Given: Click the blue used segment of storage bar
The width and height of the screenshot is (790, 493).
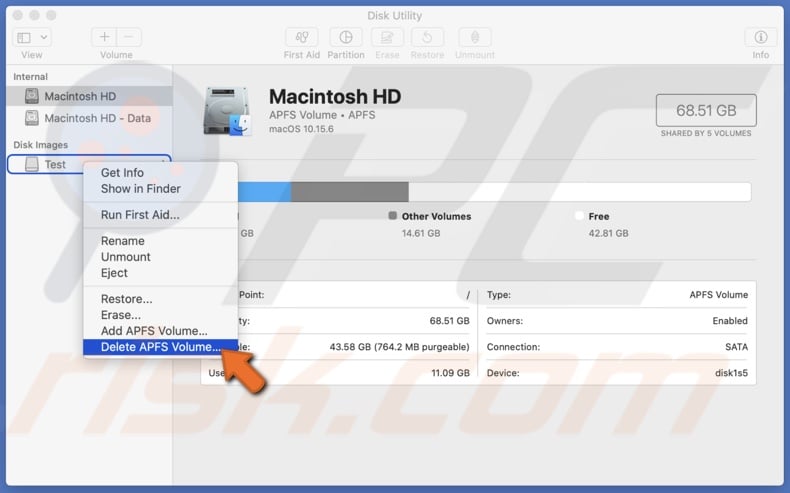Looking at the screenshot, I should click(x=265, y=192).
